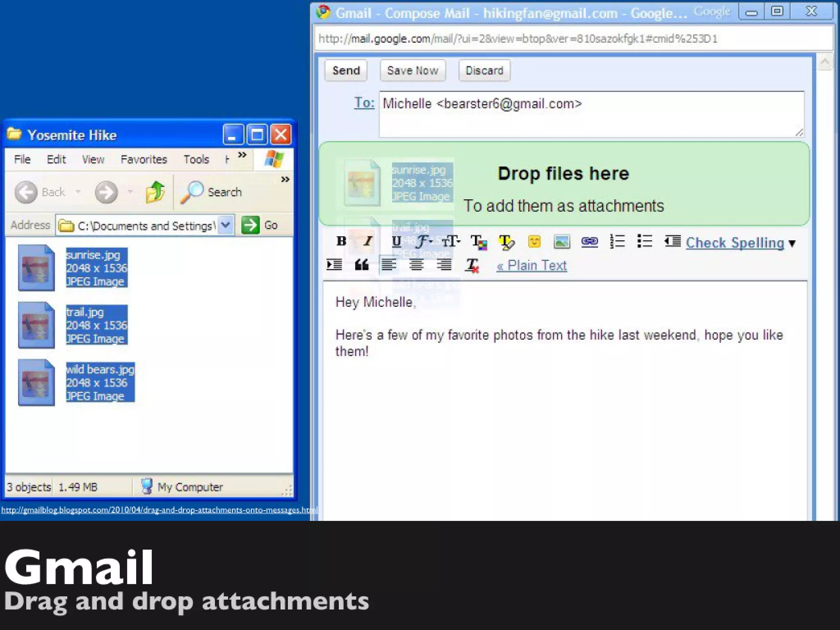Click the insert image icon
Screen dimensions: 840x630
(x=562, y=242)
